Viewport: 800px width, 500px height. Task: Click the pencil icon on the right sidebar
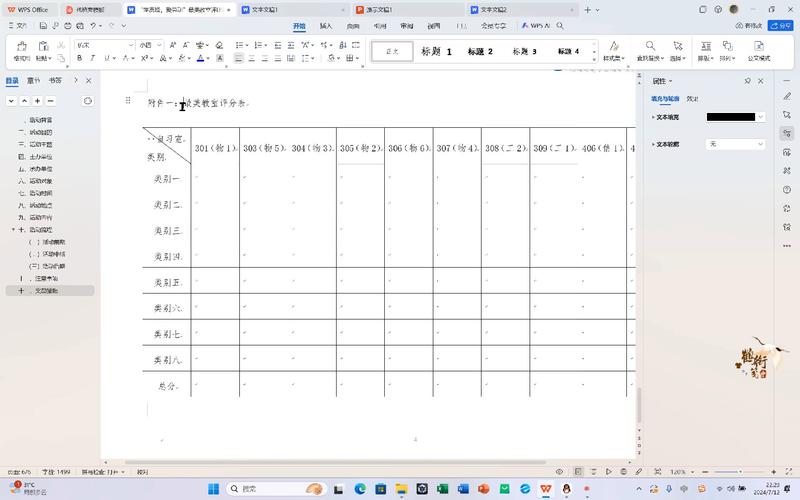point(787,96)
